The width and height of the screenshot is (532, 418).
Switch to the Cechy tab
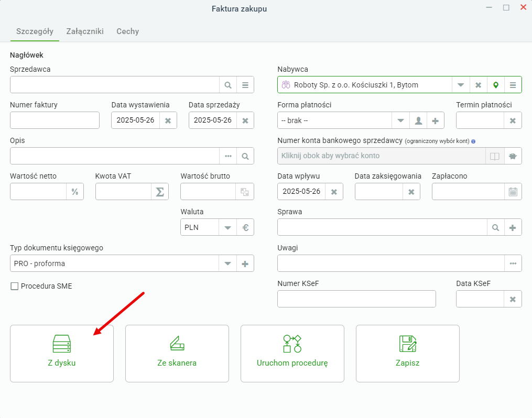coord(127,31)
